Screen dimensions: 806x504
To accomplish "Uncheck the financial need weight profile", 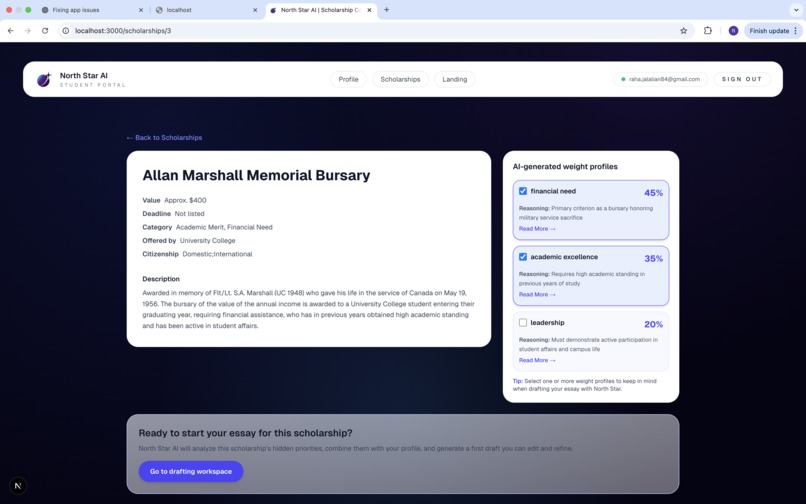I will pos(523,191).
